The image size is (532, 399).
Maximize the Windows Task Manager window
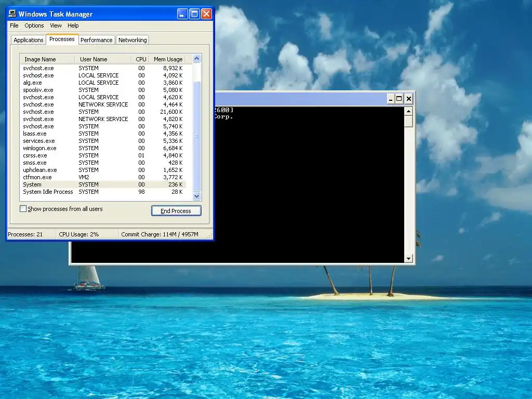(x=194, y=14)
